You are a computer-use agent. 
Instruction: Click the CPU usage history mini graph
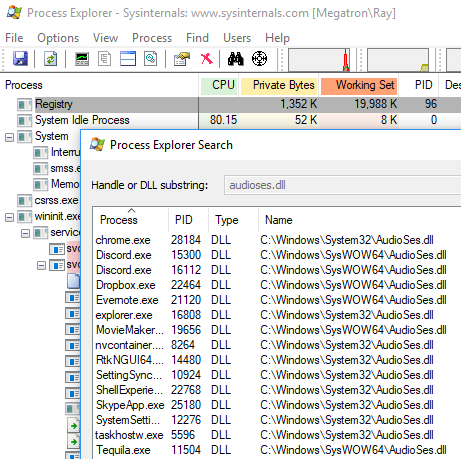click(x=319, y=60)
